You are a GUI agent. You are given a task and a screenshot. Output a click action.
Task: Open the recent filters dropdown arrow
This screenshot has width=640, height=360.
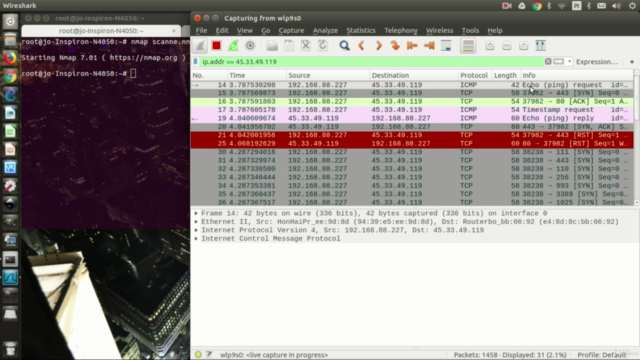click(569, 62)
